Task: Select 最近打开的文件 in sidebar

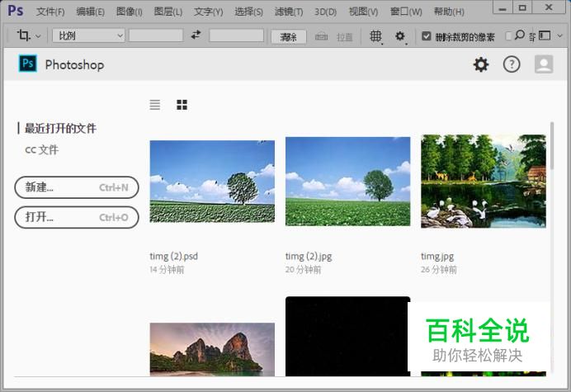Action: (x=60, y=128)
